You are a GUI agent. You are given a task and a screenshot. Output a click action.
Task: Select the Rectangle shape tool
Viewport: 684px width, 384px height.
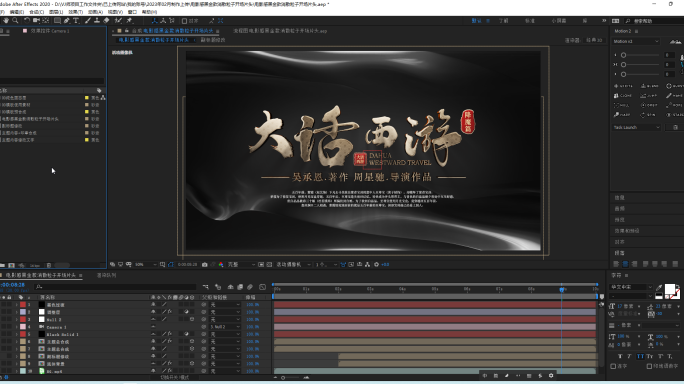(57, 21)
